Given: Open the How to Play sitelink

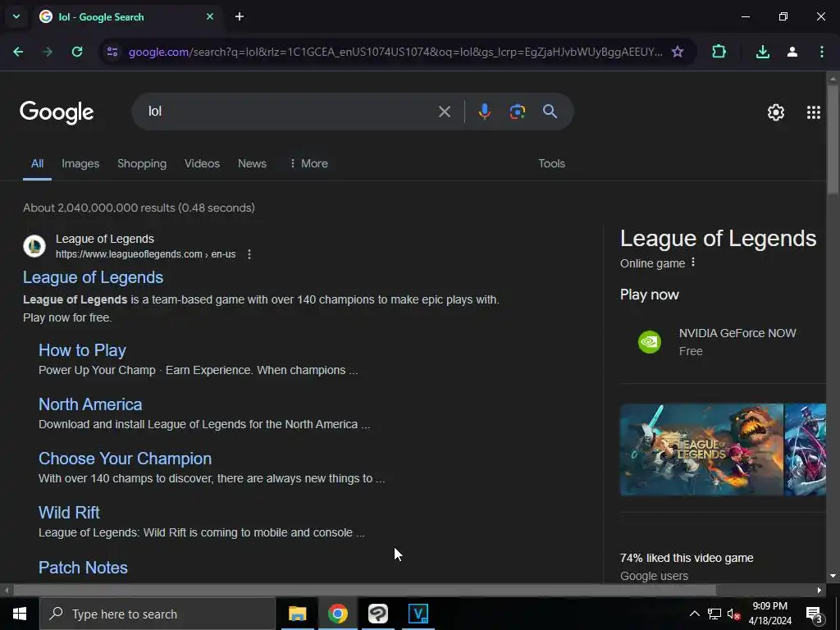Looking at the screenshot, I should [82, 350].
